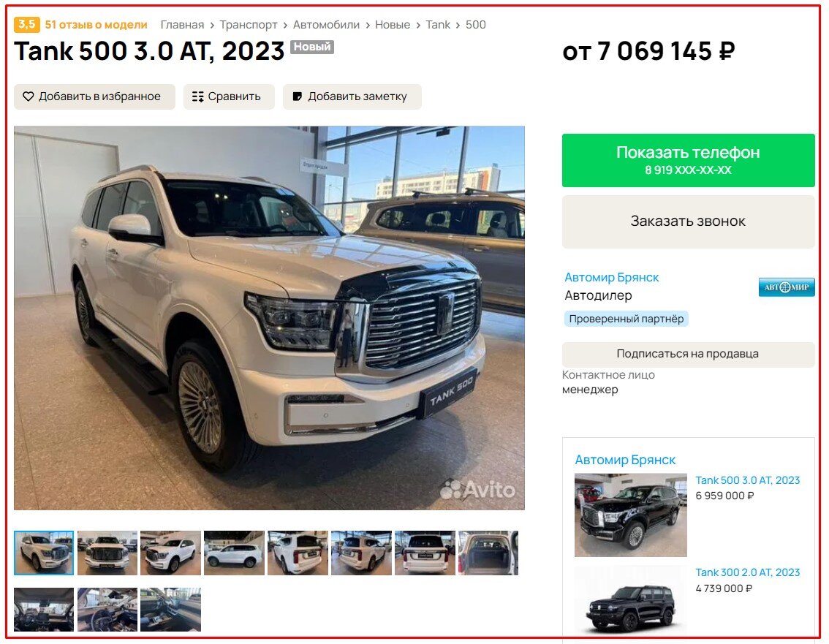This screenshot has height=644, width=829.
Task: Open the Автомобили breadcrumb
Action: (x=326, y=25)
